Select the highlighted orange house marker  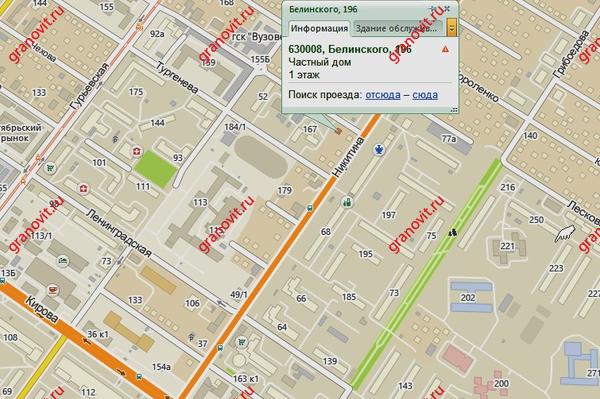click(x=338, y=131)
